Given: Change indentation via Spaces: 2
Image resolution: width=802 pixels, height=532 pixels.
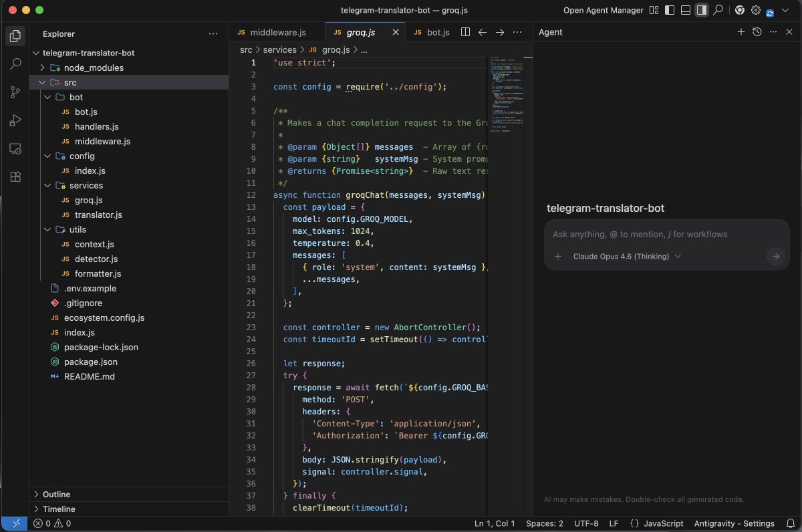Looking at the screenshot, I should (x=545, y=523).
